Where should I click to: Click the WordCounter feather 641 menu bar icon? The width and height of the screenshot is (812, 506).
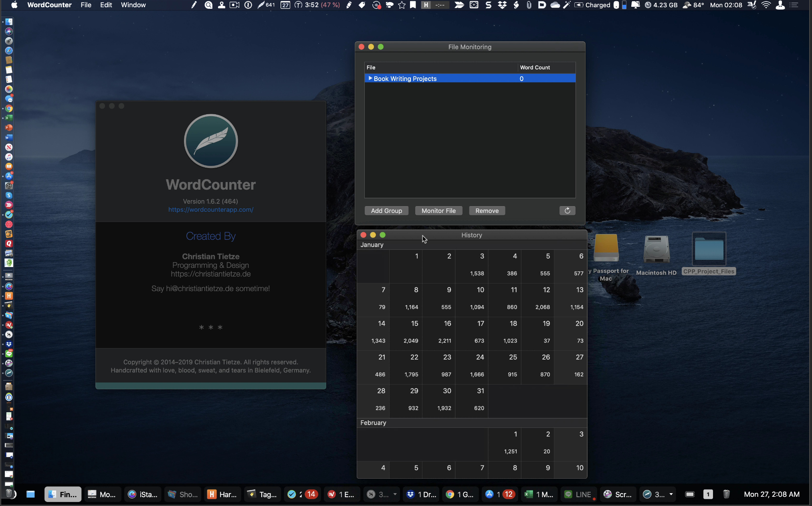pos(266,5)
